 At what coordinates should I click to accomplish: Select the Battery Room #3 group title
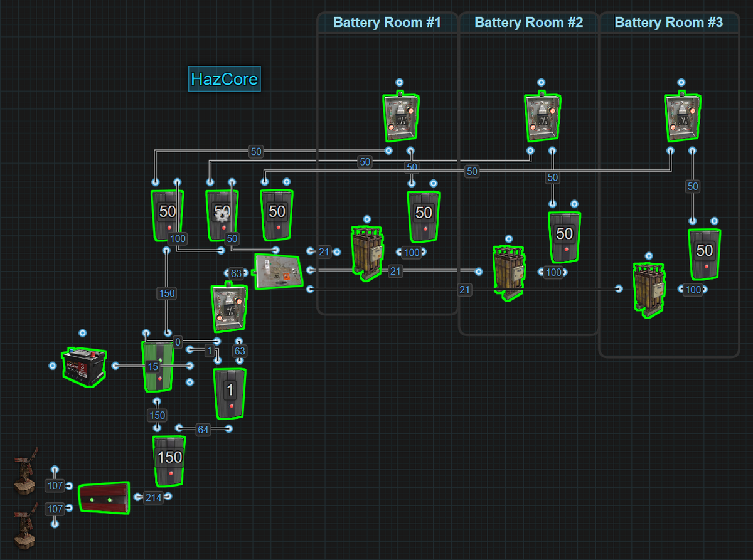tap(669, 23)
